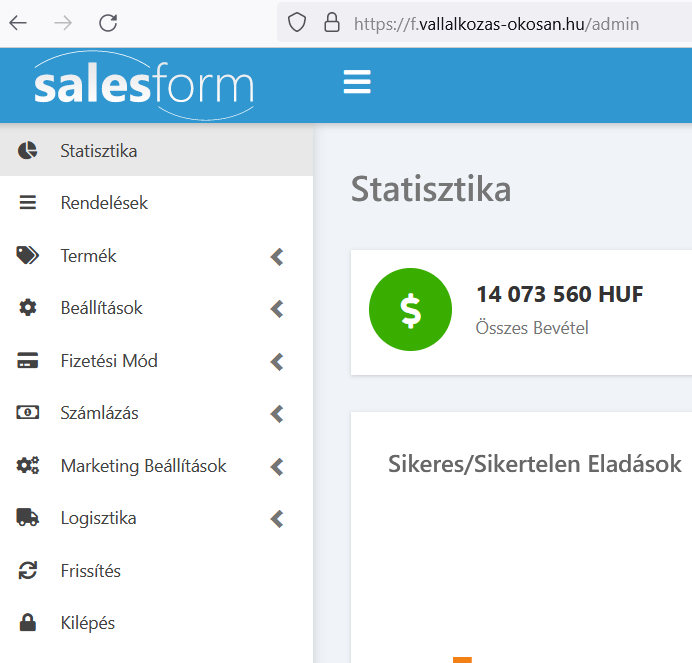Click the Statisztika page heading
The image size is (692, 663).
[x=431, y=189]
